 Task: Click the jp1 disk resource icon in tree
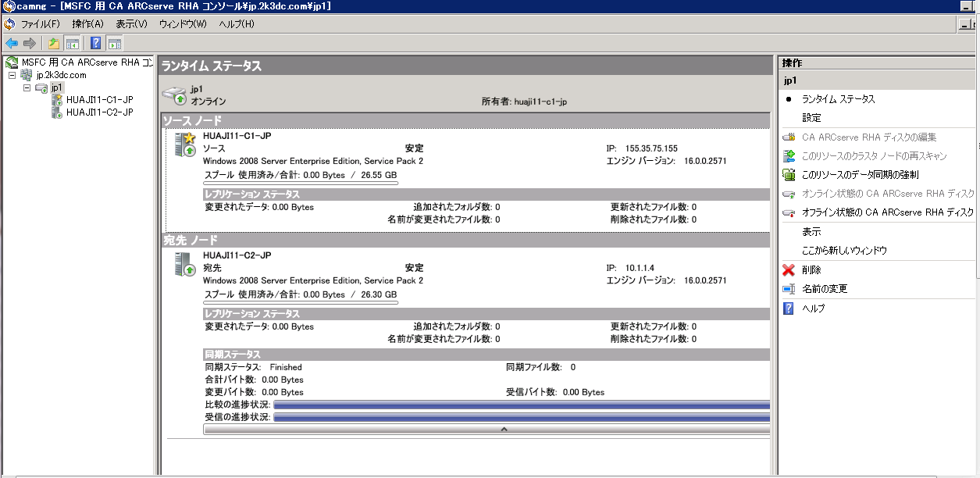pyautogui.click(x=41, y=88)
